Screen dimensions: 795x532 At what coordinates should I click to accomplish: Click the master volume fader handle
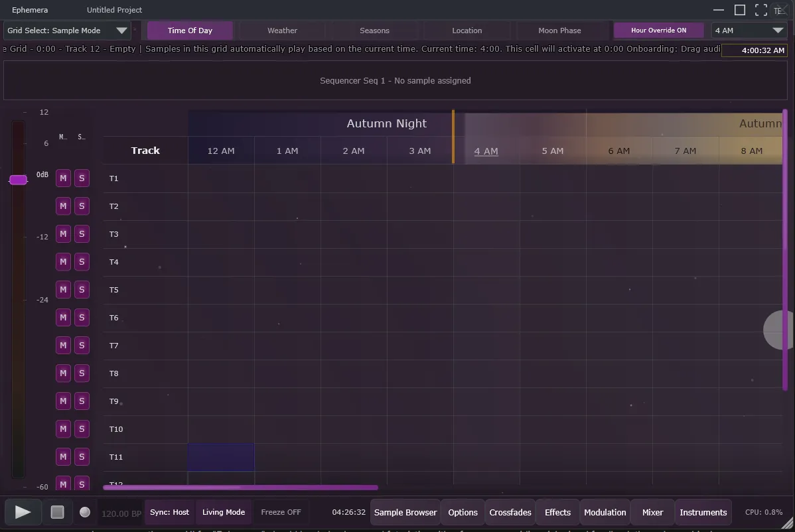point(18,180)
